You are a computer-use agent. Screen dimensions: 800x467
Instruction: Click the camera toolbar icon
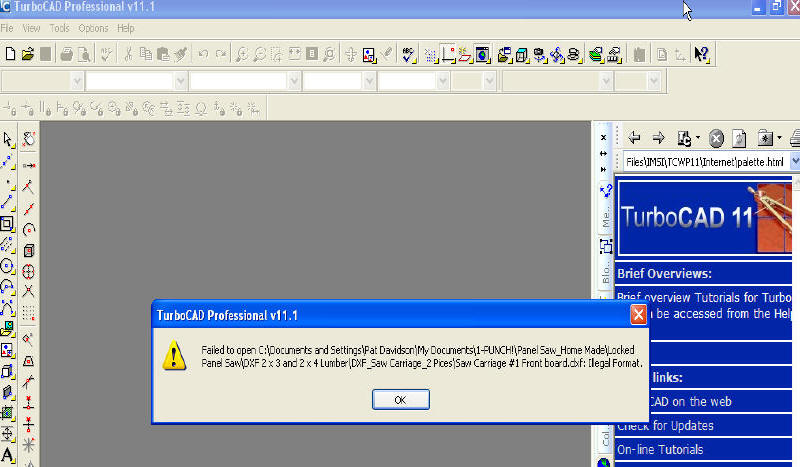click(539, 55)
